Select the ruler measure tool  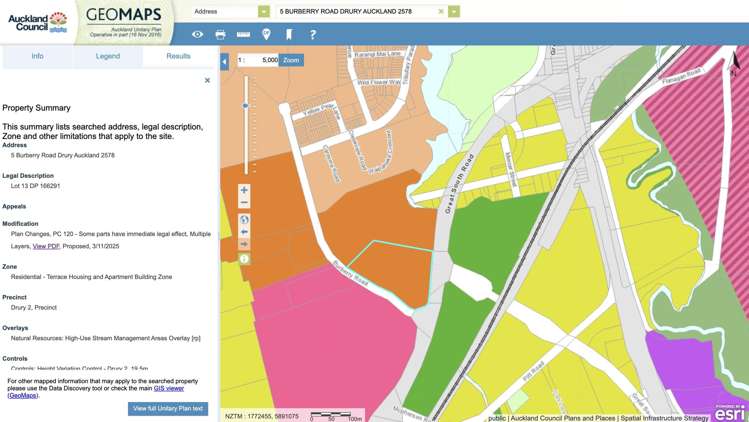pyautogui.click(x=243, y=34)
